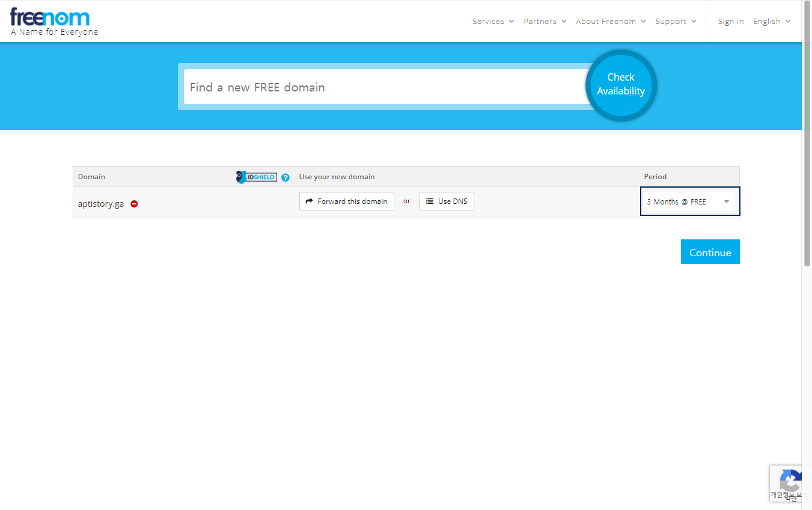This screenshot has height=510, width=812.
Task: Click Use DNS button
Action: click(x=447, y=201)
